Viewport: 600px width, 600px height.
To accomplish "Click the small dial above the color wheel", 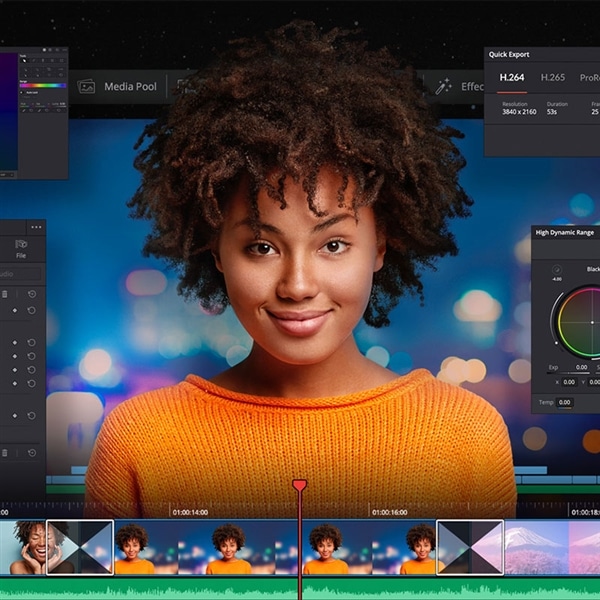I will (557, 269).
